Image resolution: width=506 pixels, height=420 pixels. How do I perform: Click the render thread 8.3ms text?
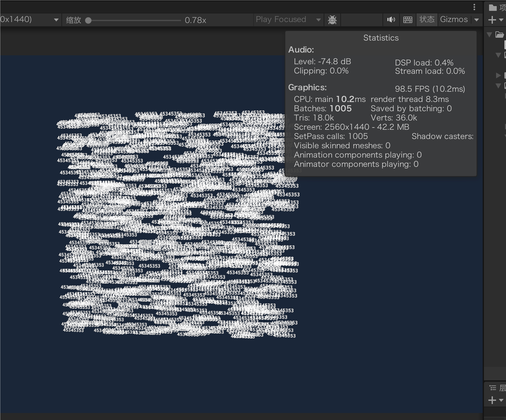coord(410,99)
